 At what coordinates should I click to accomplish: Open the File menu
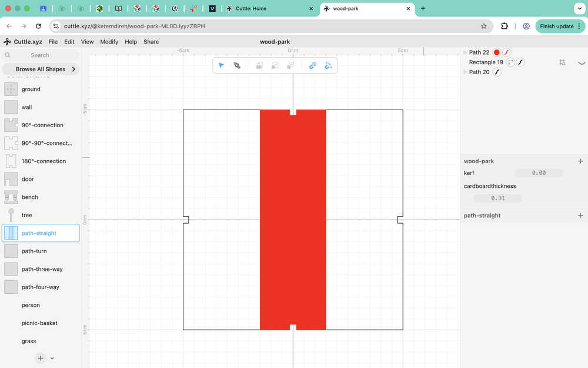(53, 42)
